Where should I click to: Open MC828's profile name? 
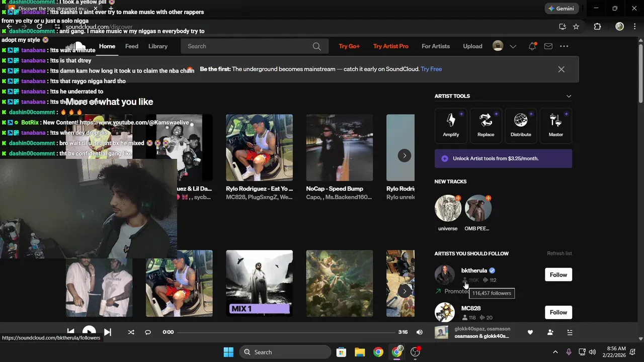tap(471, 308)
